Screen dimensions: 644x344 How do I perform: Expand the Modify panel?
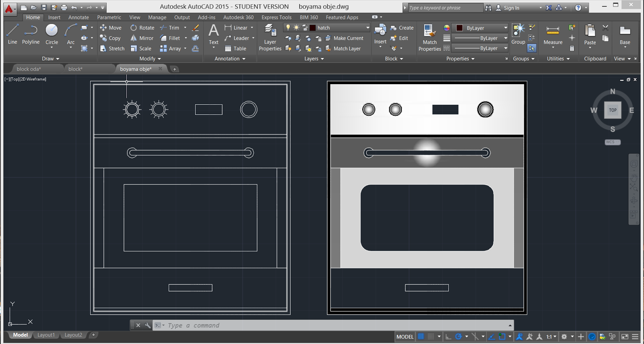(150, 59)
